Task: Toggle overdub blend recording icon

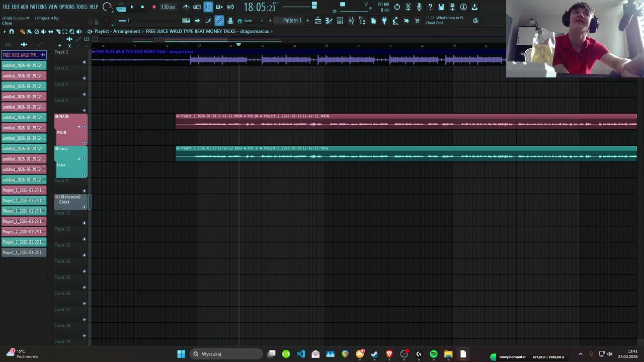Action: click(219, 7)
